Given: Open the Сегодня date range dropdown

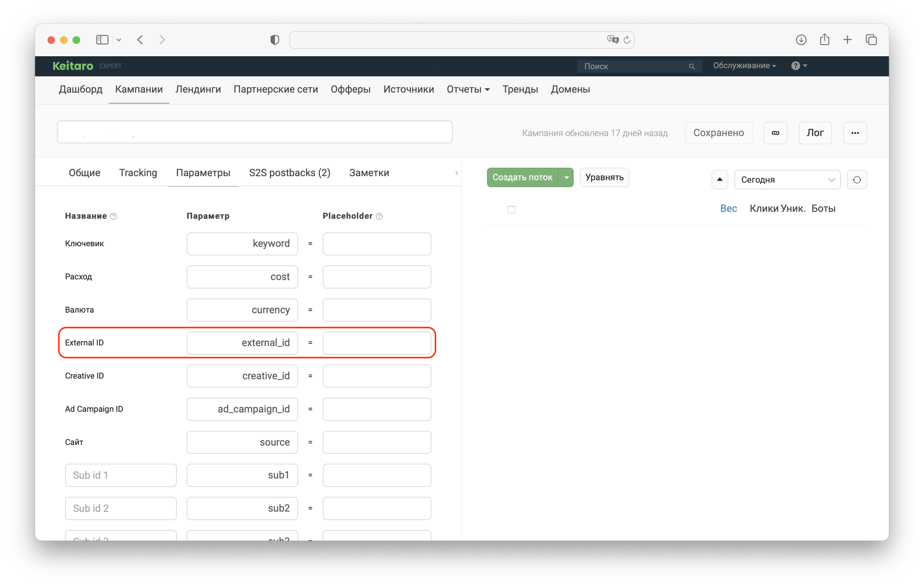Looking at the screenshot, I should tap(787, 179).
